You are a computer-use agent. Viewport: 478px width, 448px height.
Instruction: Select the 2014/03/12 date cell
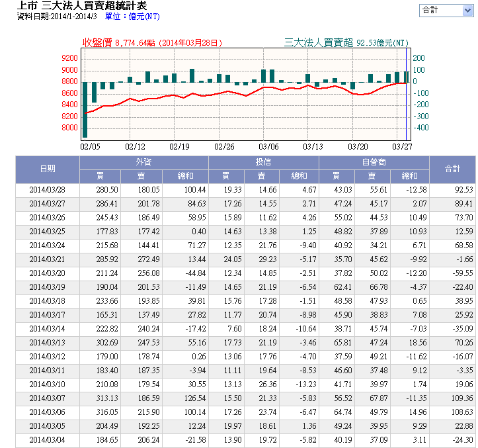[x=47, y=357]
